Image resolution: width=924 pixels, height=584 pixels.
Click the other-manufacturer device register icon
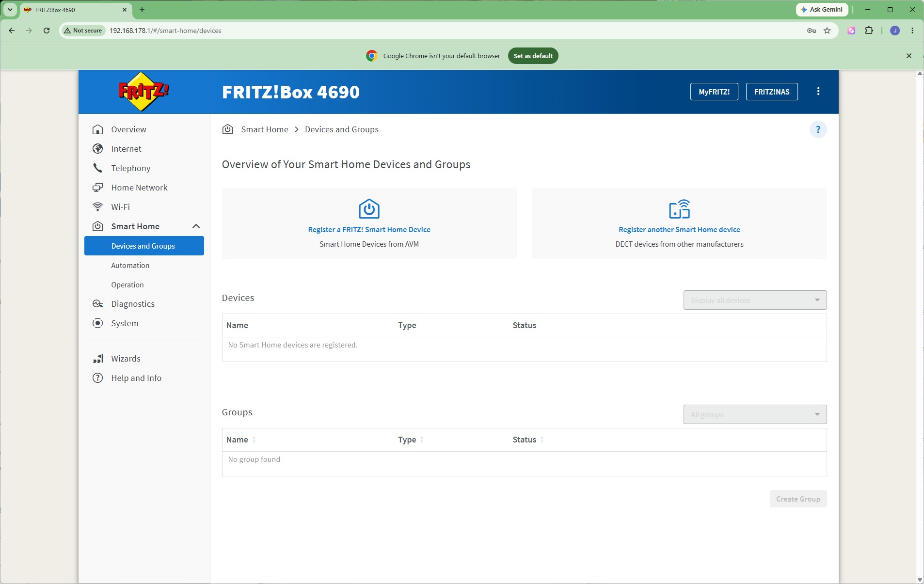[679, 209]
